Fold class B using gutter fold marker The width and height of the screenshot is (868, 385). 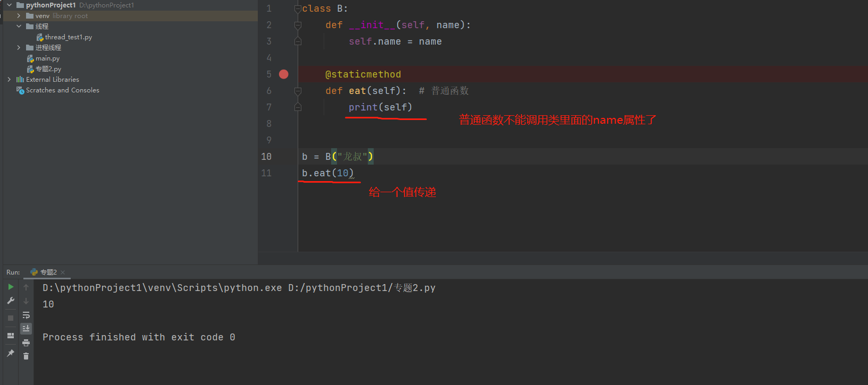coord(298,8)
